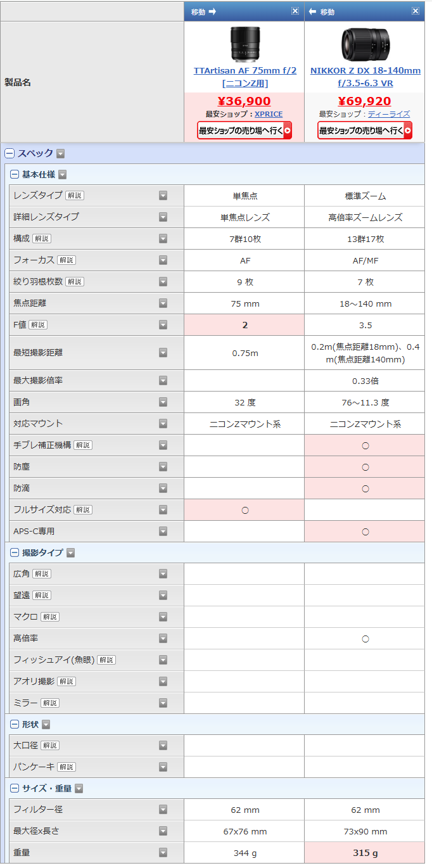Screen dimensions: 432x868
Task: Open the 解説 help for F値
Action: (38, 325)
